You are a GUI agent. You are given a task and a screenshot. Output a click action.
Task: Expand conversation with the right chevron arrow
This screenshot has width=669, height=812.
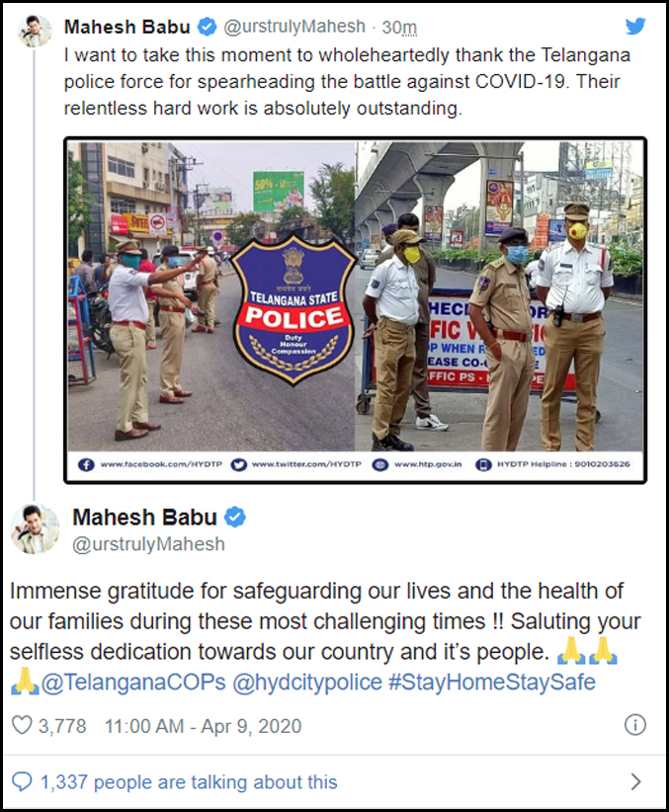click(635, 781)
